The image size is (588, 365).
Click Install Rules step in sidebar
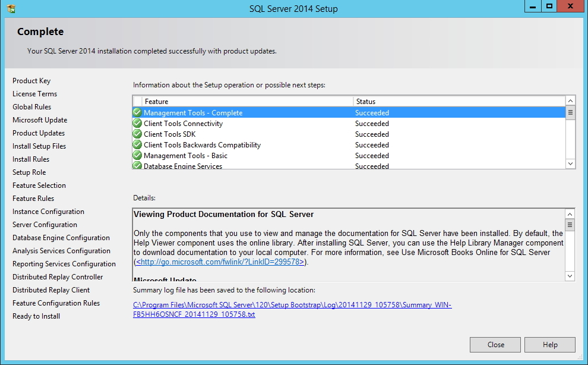(31, 159)
